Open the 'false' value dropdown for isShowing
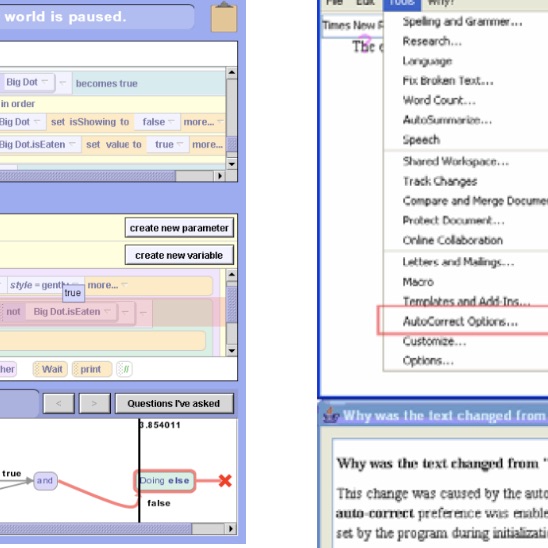This screenshot has height=548, width=548. pos(157,122)
